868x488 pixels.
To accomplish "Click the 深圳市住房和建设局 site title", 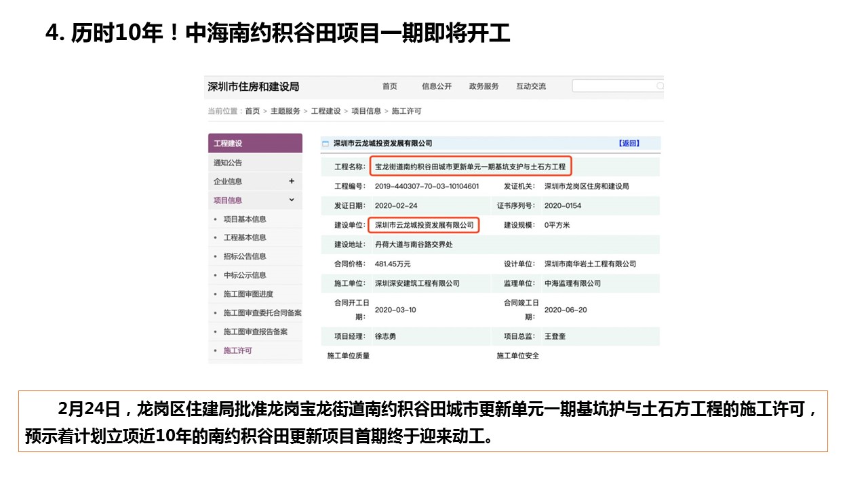I will 253,87.
